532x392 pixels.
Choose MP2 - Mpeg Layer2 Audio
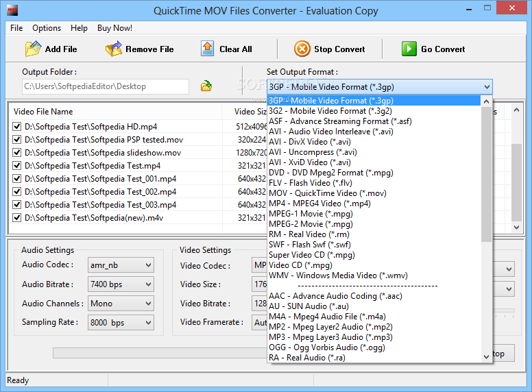pos(374,327)
